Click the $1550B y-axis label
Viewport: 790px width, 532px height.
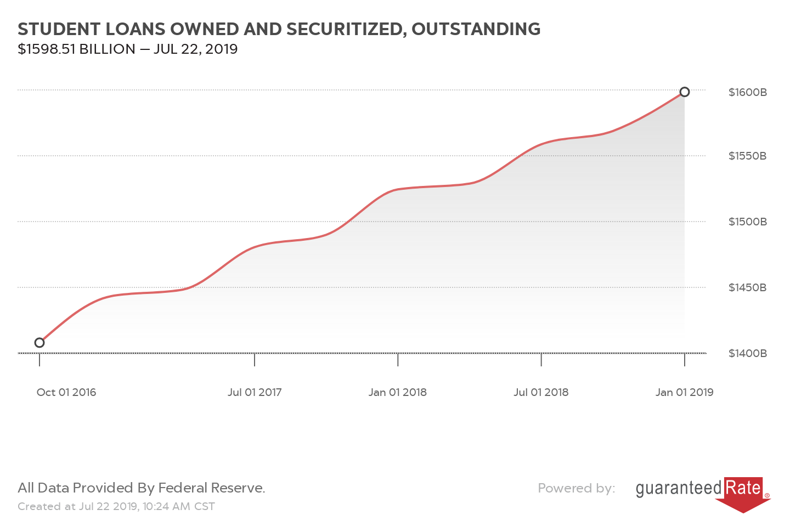point(747,156)
